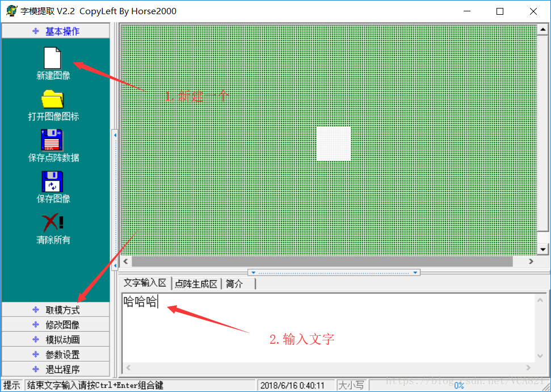Click the status hint 结束文字输入请按Ctrl+Enter组合键

pos(95,385)
